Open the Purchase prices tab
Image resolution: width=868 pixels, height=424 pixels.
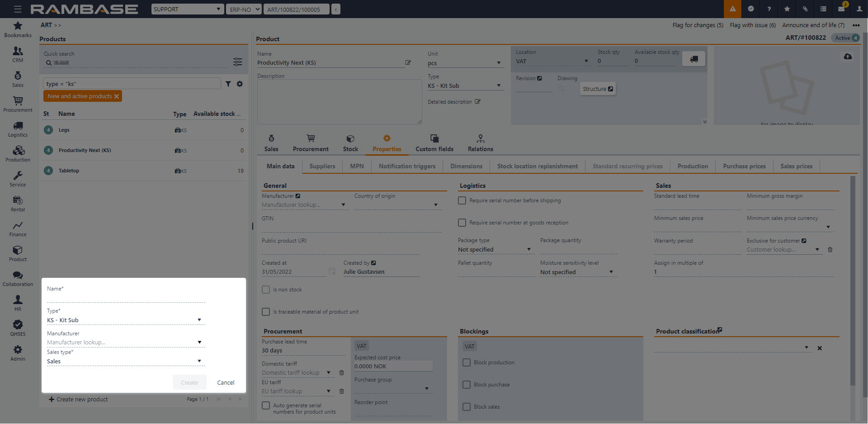coord(744,166)
